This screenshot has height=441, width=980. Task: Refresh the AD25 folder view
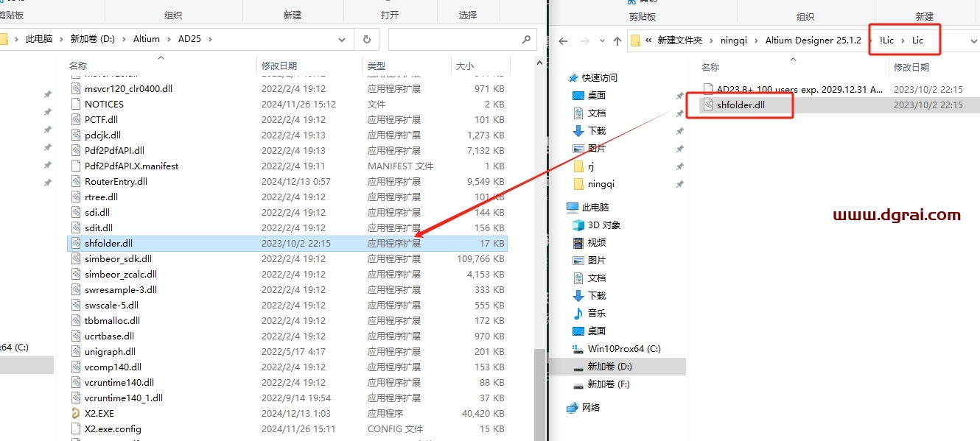coord(366,39)
